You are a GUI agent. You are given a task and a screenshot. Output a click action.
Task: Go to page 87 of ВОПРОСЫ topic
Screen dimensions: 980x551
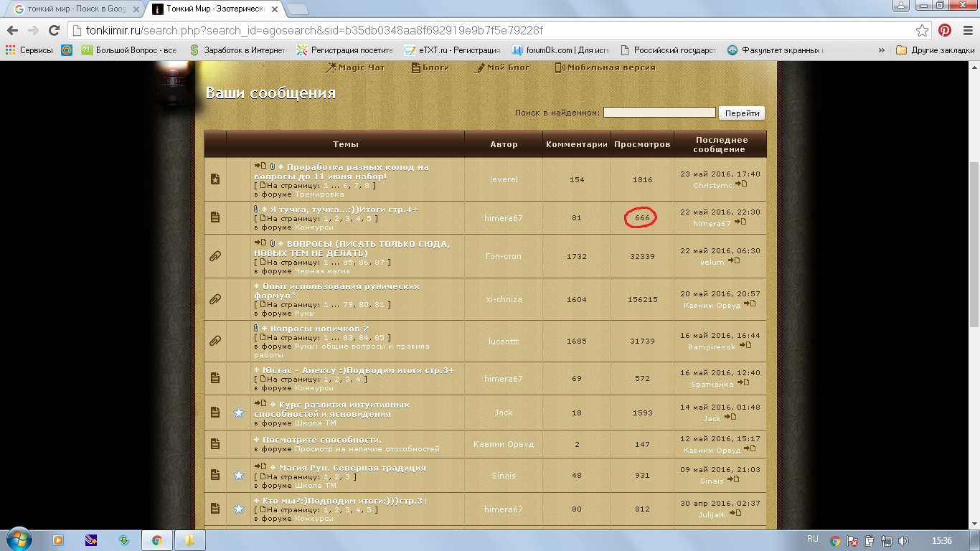[x=379, y=262]
